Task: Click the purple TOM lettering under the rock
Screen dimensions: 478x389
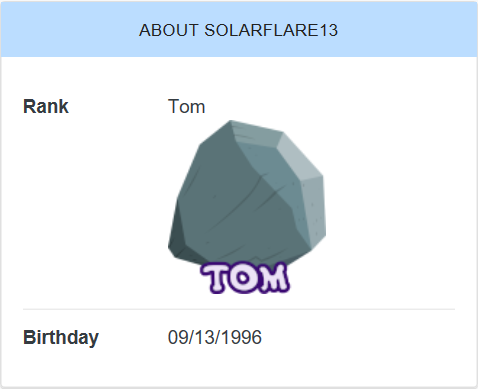Action: click(245, 278)
